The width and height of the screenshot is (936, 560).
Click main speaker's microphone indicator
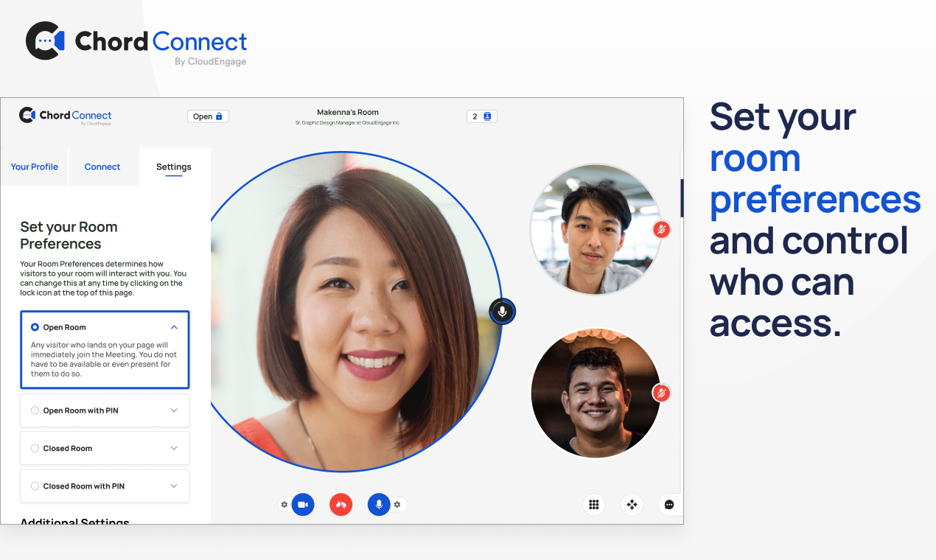coord(503,311)
